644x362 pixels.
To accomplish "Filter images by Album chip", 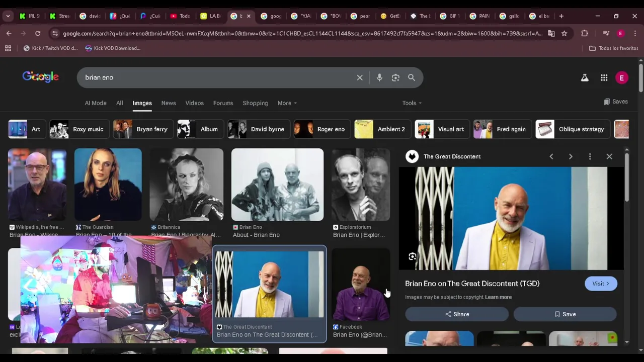I will coord(200,129).
